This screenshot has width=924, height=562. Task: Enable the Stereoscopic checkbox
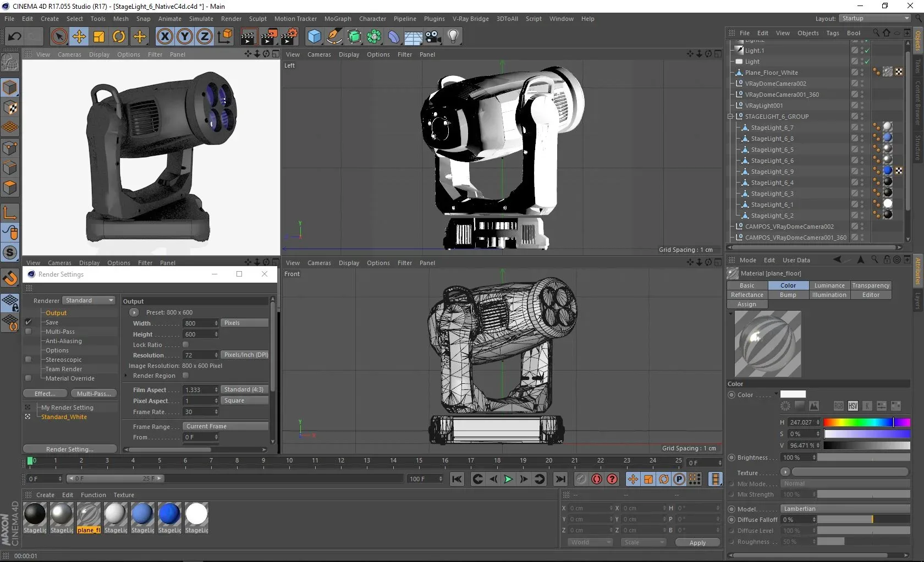coord(28,360)
